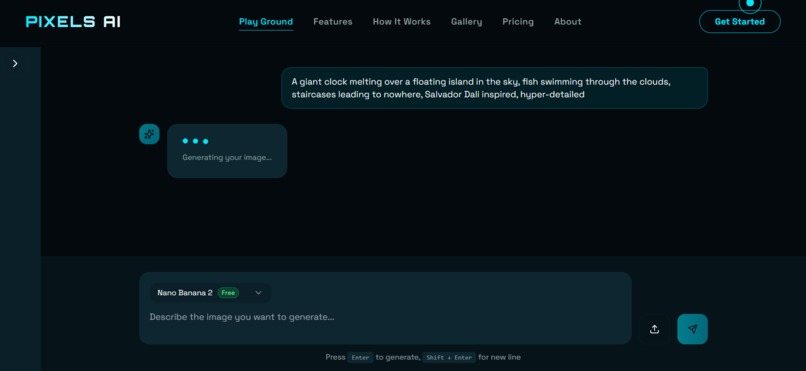Click the PIXELS AI logo
The width and height of the screenshot is (806, 371).
(73, 22)
